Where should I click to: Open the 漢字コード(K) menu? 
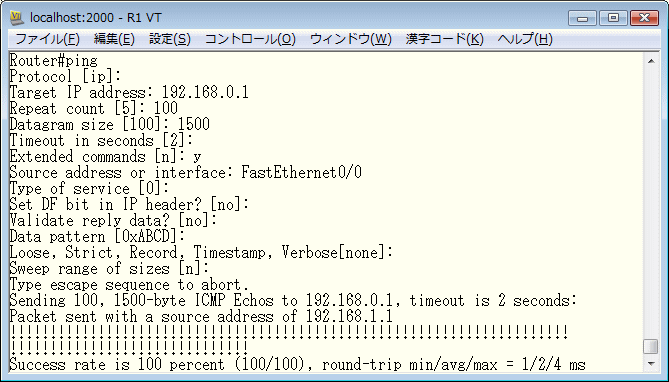(445, 39)
